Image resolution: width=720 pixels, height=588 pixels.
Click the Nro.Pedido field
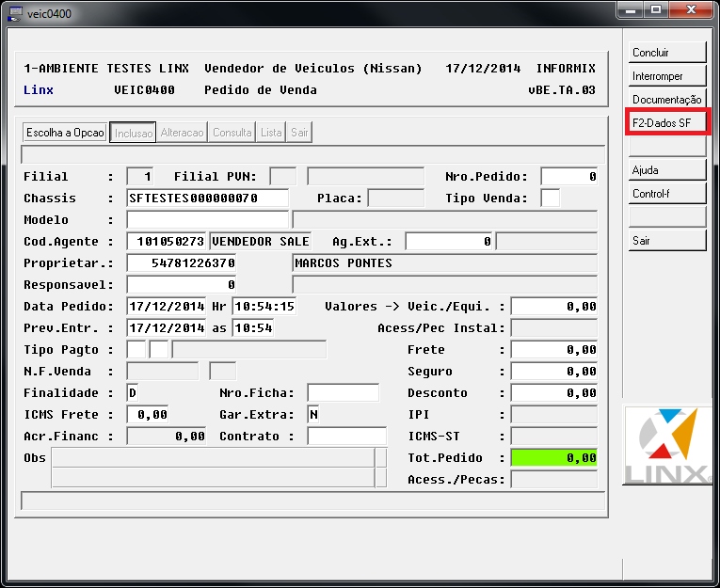(x=569, y=176)
